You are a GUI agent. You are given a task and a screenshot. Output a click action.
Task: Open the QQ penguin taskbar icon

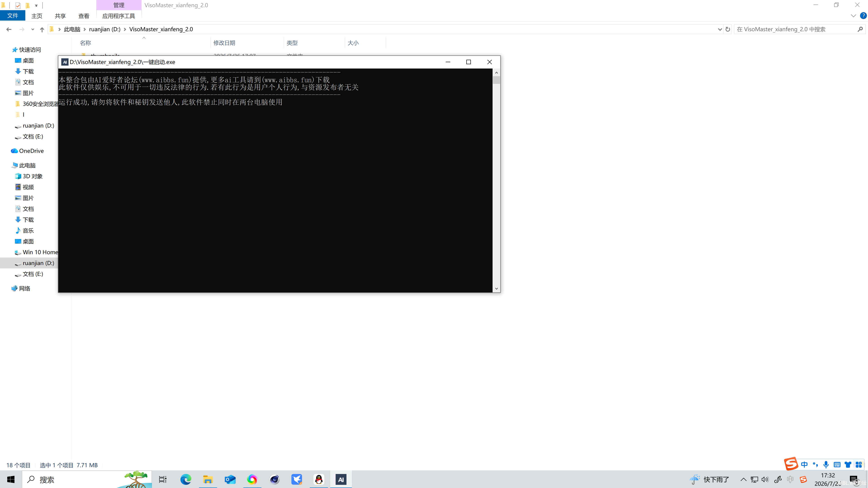319,479
